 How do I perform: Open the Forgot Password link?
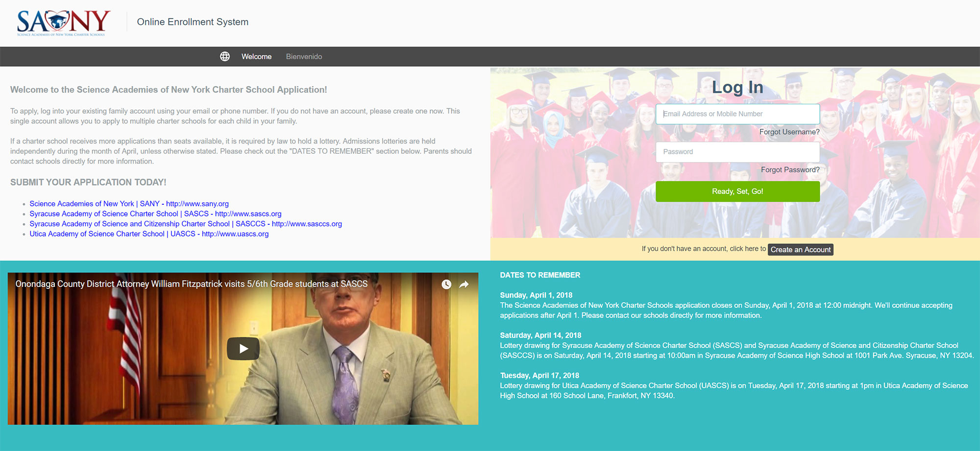pos(790,170)
